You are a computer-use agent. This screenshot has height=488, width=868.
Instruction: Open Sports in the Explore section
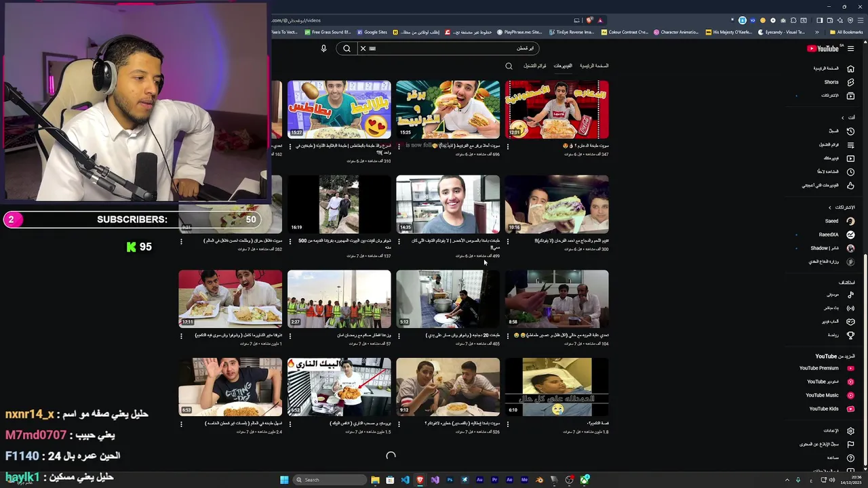pyautogui.click(x=841, y=335)
